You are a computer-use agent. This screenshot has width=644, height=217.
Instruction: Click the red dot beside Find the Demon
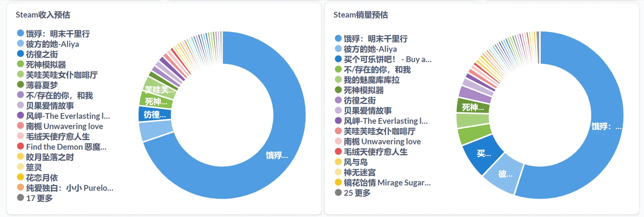21,146
